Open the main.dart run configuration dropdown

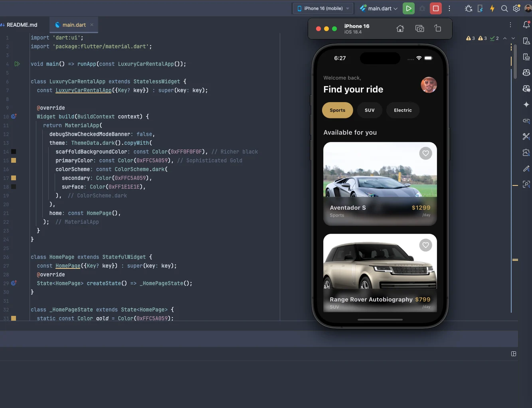click(x=377, y=8)
